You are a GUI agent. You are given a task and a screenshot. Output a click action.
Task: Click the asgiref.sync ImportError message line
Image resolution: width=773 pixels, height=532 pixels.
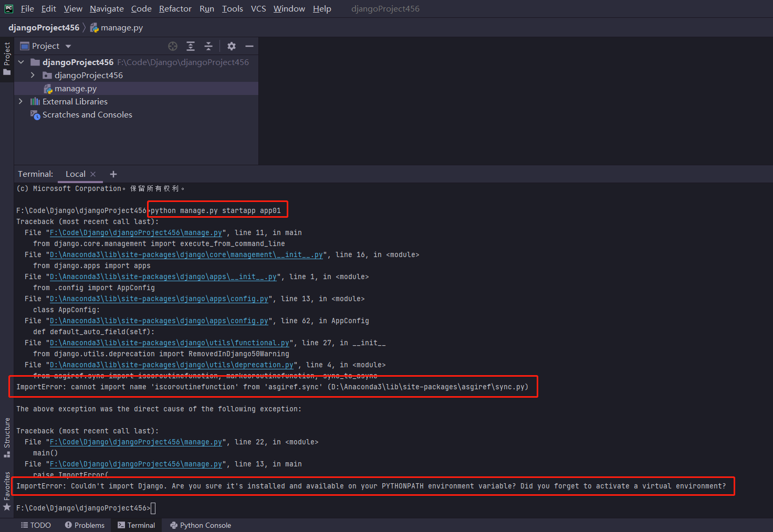coord(272,387)
